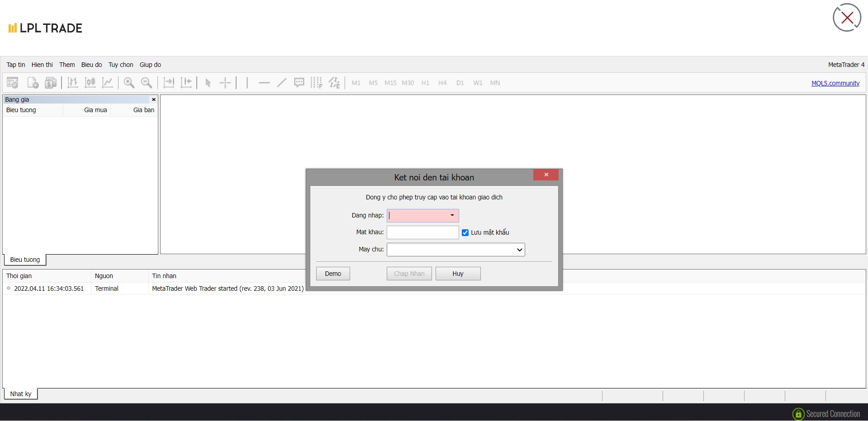
Task: Open the Tap tin menu
Action: click(x=16, y=65)
